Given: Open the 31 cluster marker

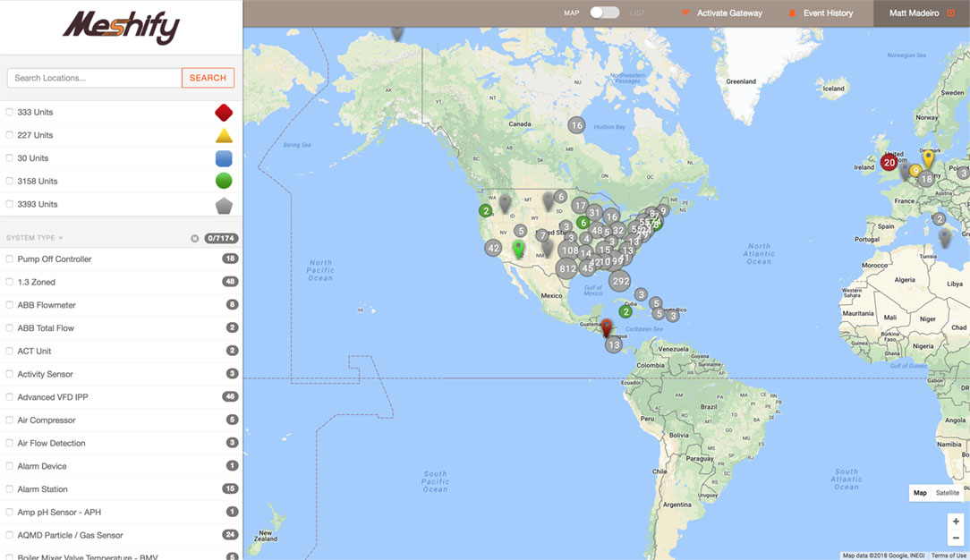Looking at the screenshot, I should pyautogui.click(x=594, y=213).
